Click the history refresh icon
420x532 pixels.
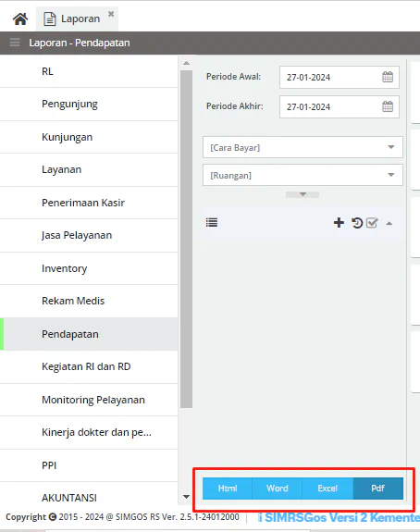pos(357,223)
